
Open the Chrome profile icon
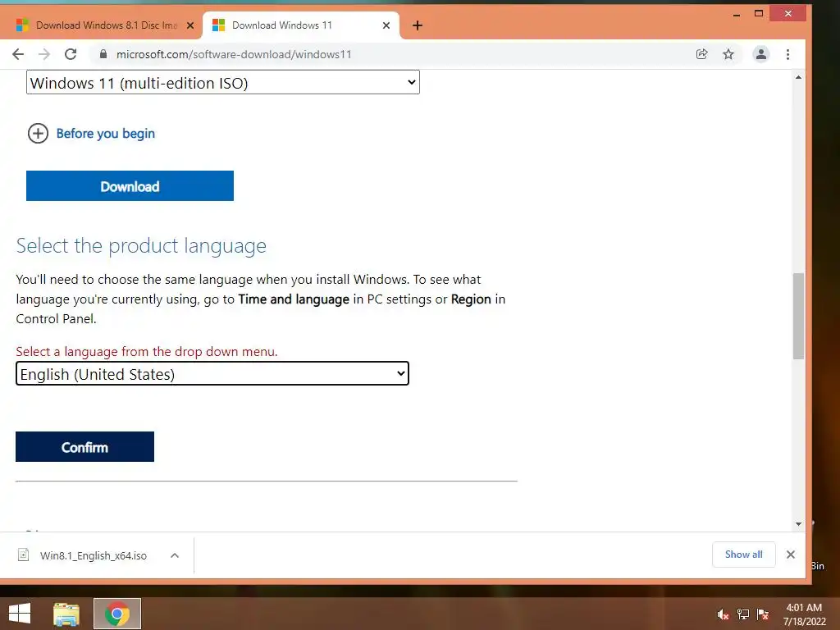coord(760,54)
